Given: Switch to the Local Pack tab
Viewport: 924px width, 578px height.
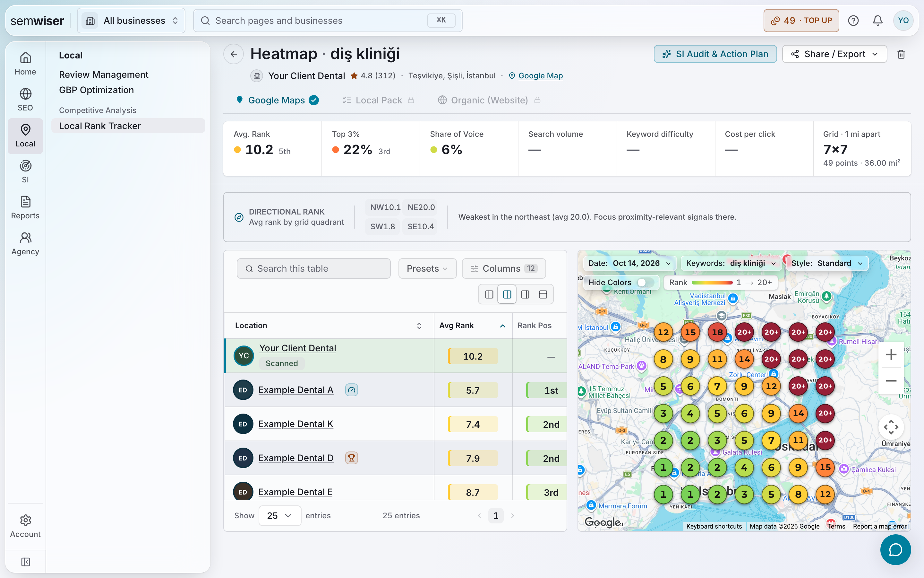Looking at the screenshot, I should 378,100.
